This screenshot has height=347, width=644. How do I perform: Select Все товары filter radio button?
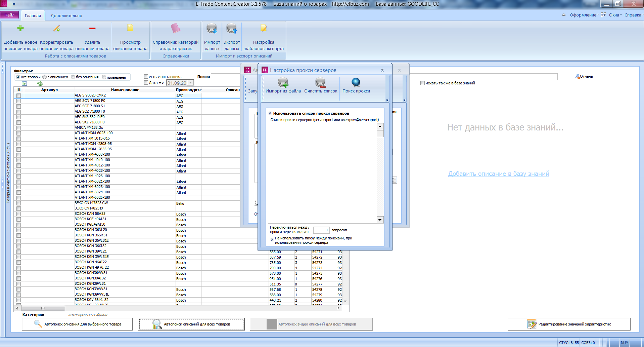point(18,77)
